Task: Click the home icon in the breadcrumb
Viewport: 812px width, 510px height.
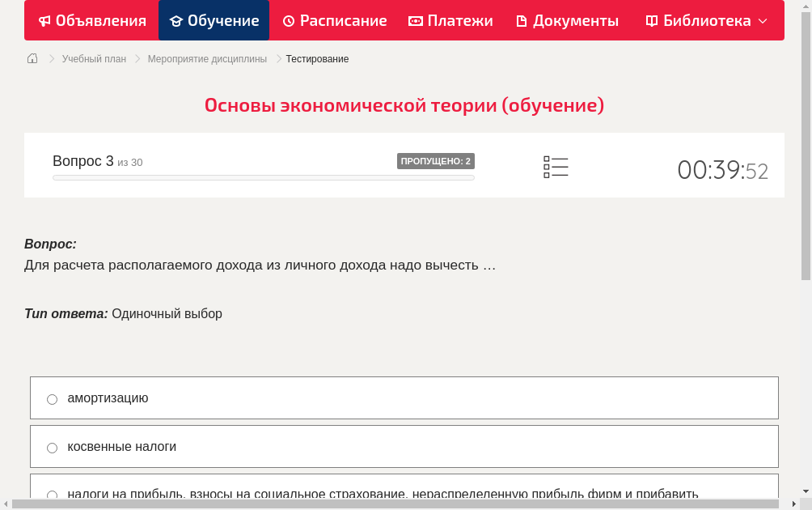Action: click(x=32, y=58)
